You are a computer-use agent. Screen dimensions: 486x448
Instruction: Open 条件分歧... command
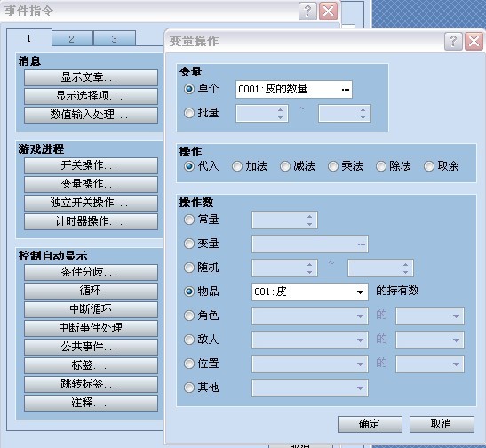pos(91,272)
